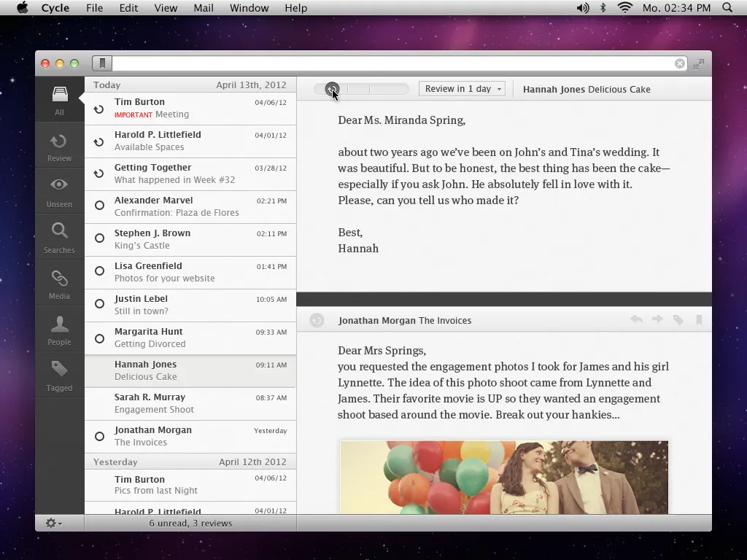Click the Yesterday April 12th header
Viewport: 747px width, 560px height.
[x=190, y=462]
